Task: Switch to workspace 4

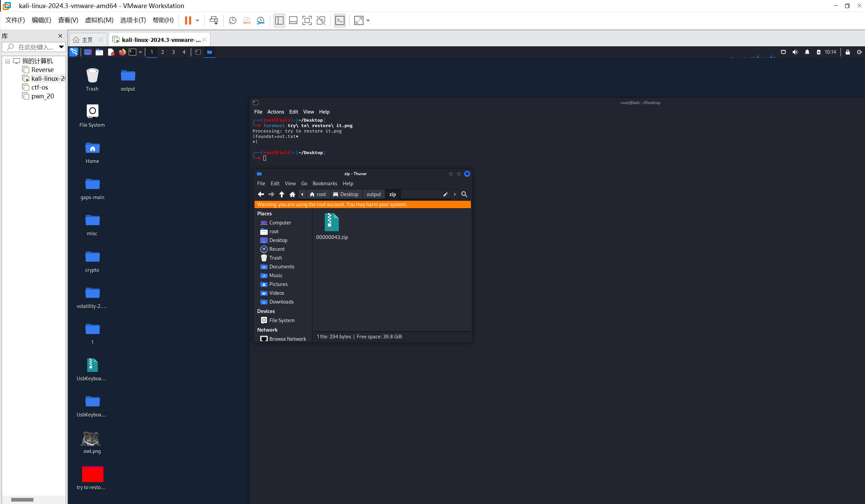Action: [x=184, y=52]
